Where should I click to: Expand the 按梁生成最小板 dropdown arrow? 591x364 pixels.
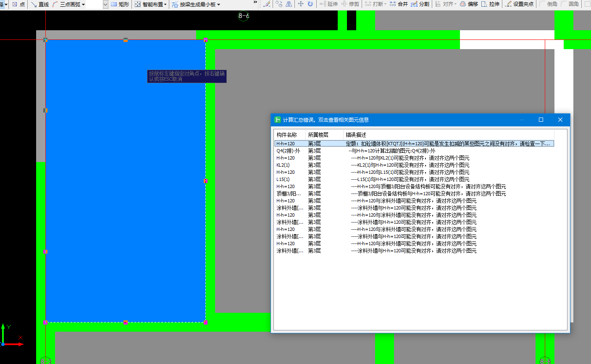(x=218, y=5)
